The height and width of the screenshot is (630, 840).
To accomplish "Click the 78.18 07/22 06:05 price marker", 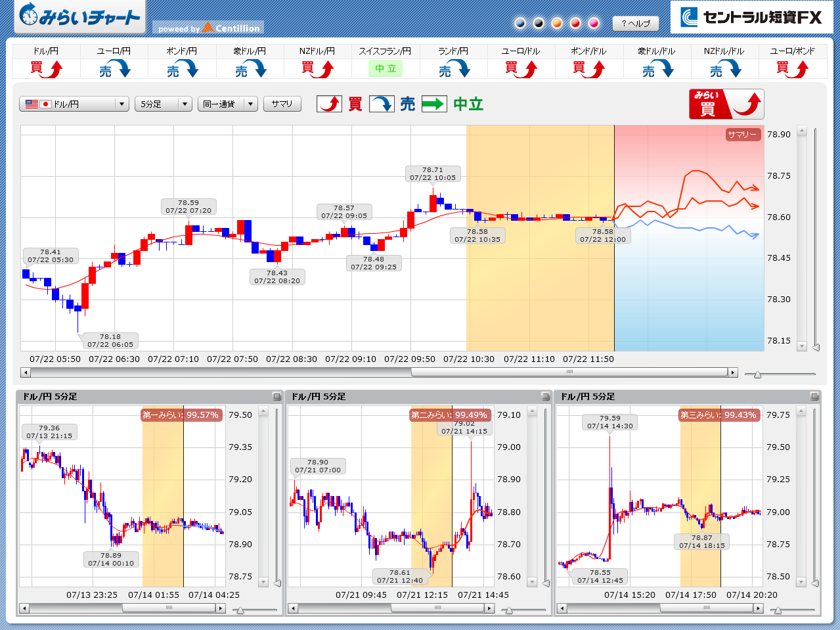I will (x=110, y=341).
